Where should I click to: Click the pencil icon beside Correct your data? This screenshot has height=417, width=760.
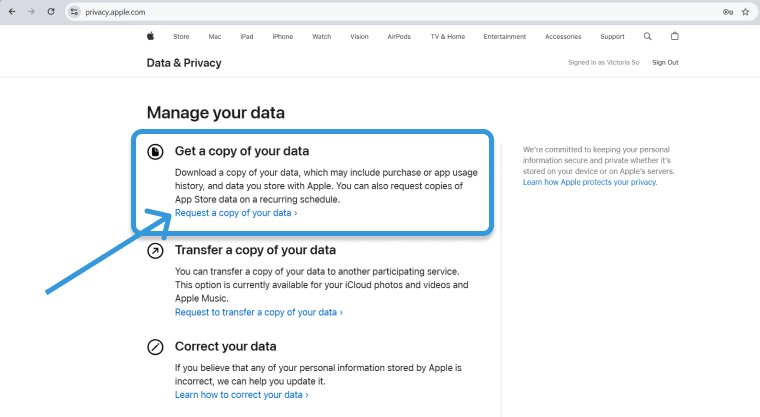(155, 347)
